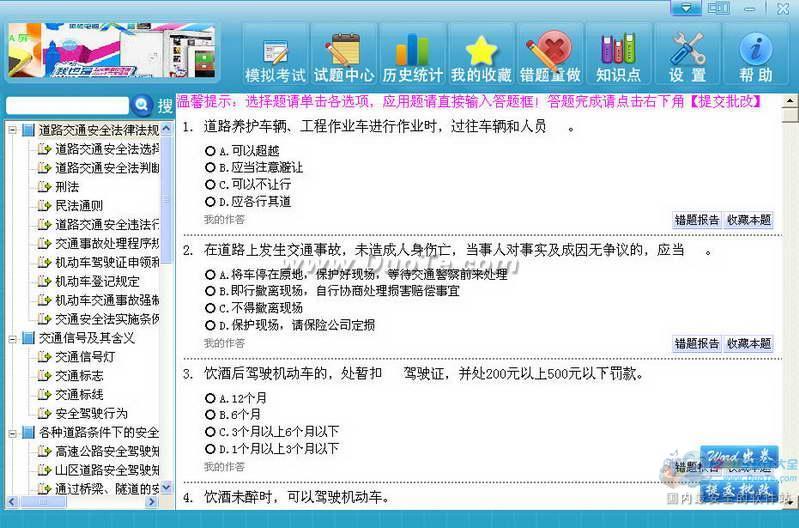799x528 pixels.
Task: Click the search magnifier icon
Action: [x=142, y=105]
